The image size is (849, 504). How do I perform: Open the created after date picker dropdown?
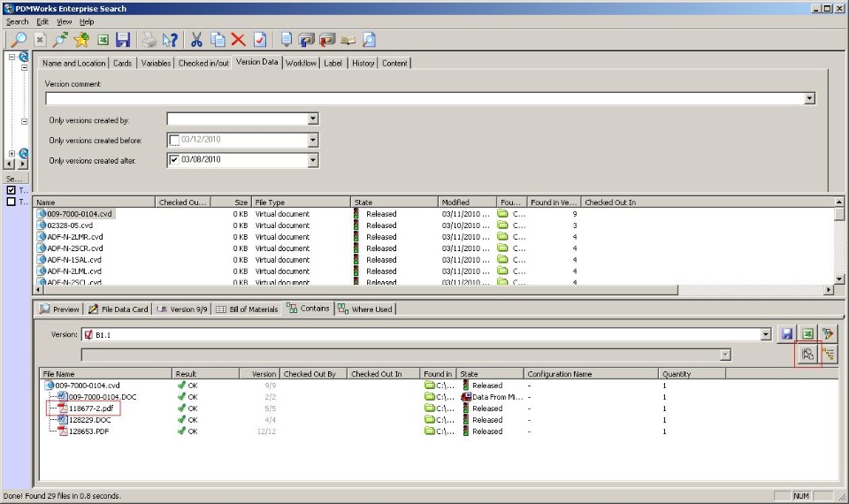pos(312,160)
